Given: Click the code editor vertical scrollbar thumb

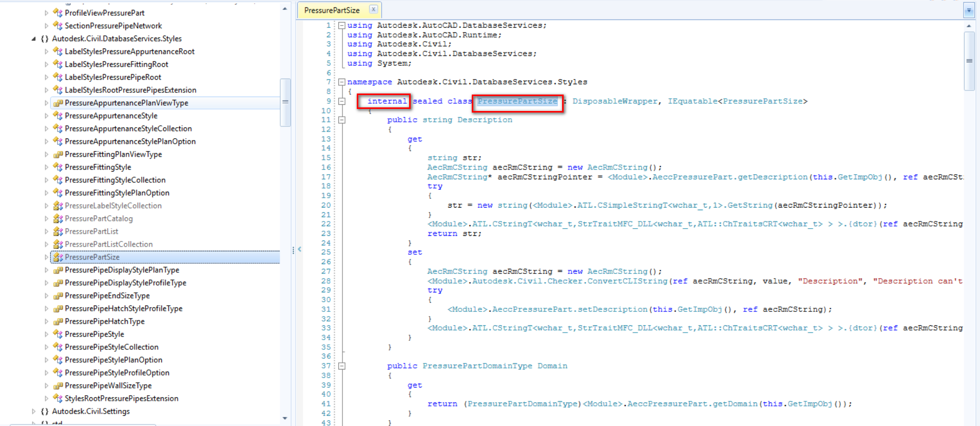Looking at the screenshot, I should (x=969, y=61).
